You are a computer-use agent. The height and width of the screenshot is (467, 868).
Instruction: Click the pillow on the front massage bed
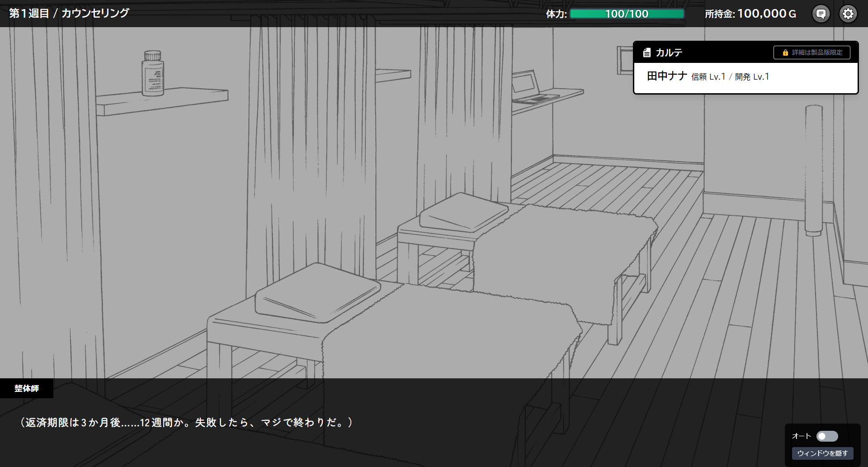317,293
